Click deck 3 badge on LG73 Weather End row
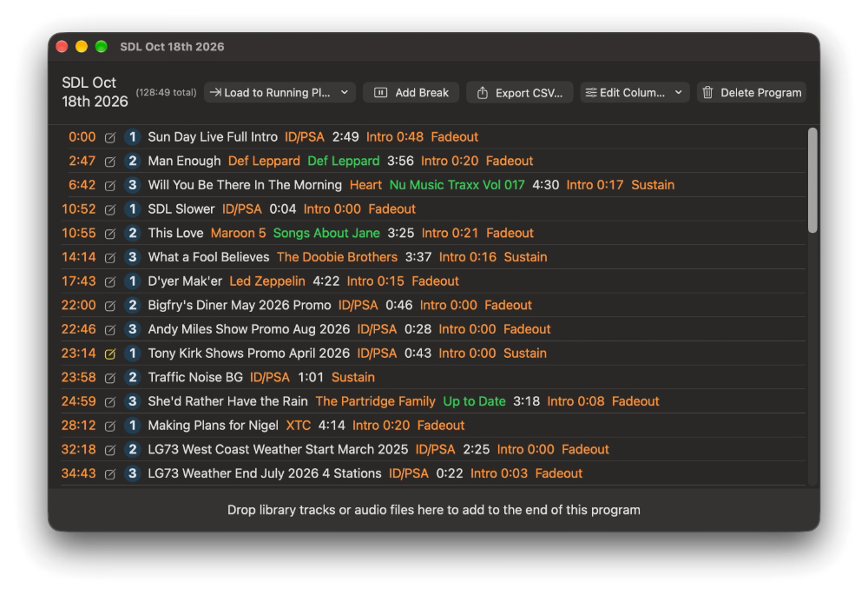 [x=132, y=473]
